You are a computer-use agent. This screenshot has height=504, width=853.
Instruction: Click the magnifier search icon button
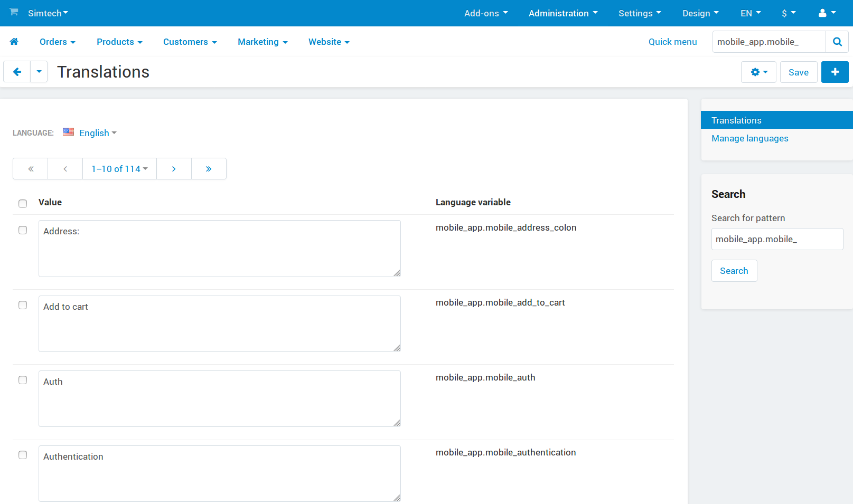tap(837, 42)
